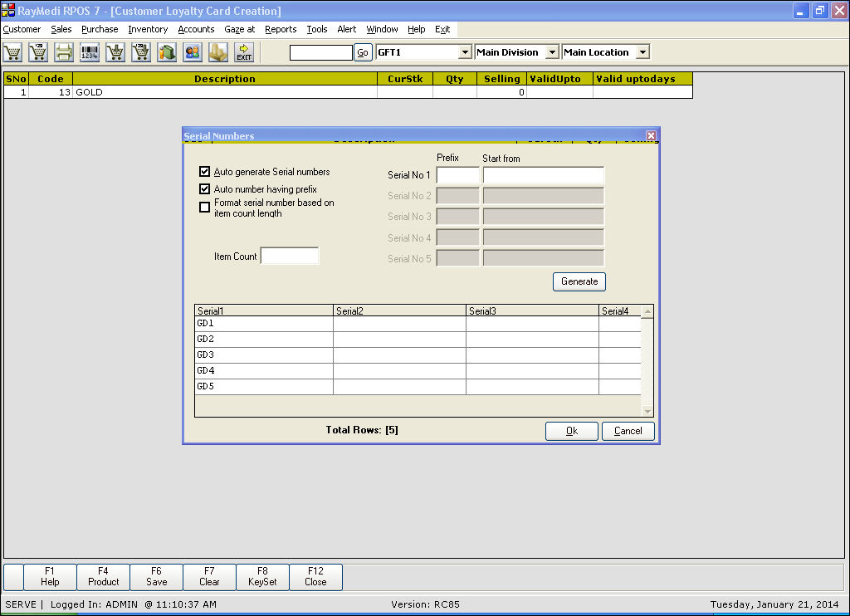Click the gold boxes stock icon
This screenshot has width=850, height=616.
point(218,52)
